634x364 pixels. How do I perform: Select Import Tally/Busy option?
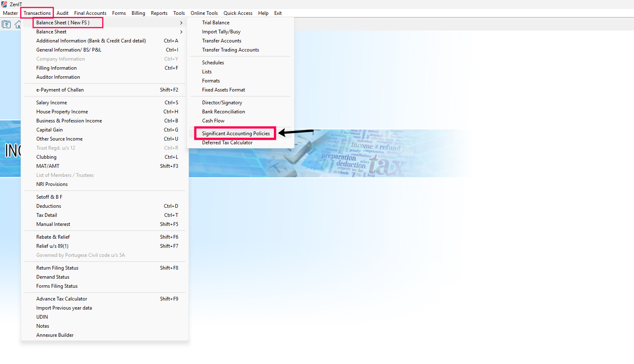(x=221, y=32)
